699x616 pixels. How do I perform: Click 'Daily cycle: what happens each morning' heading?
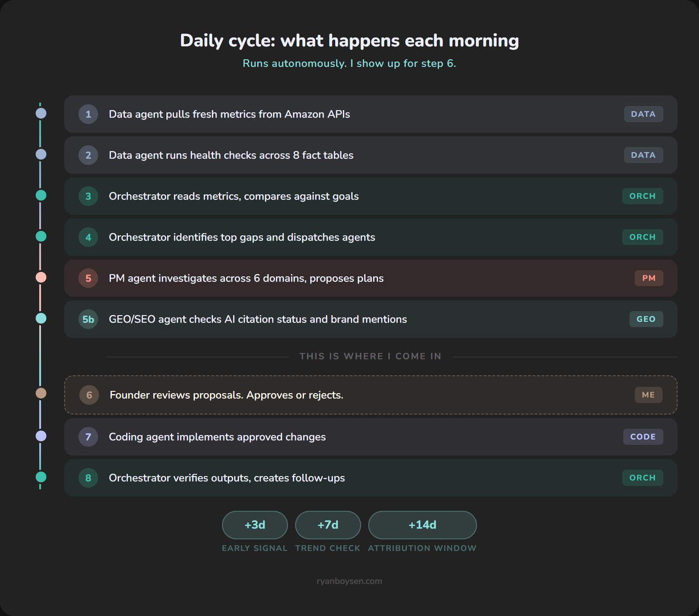pyautogui.click(x=349, y=41)
